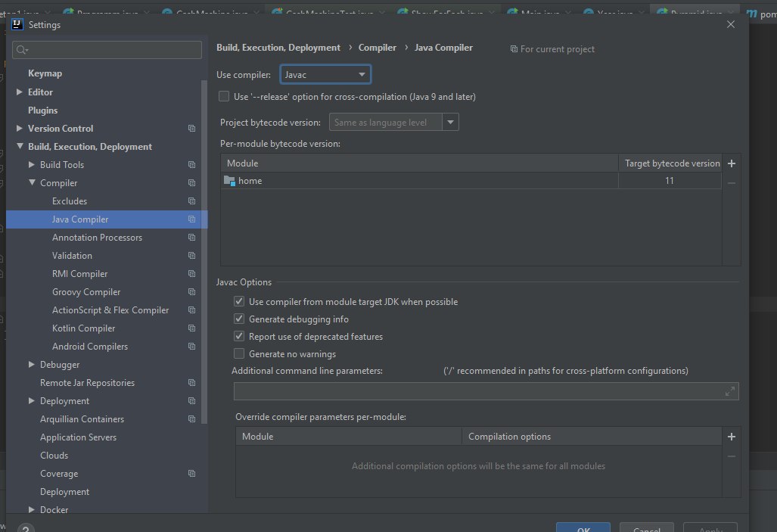Click the project-level icon beside Build Tools
Screen dimensions: 777x532
point(191,165)
